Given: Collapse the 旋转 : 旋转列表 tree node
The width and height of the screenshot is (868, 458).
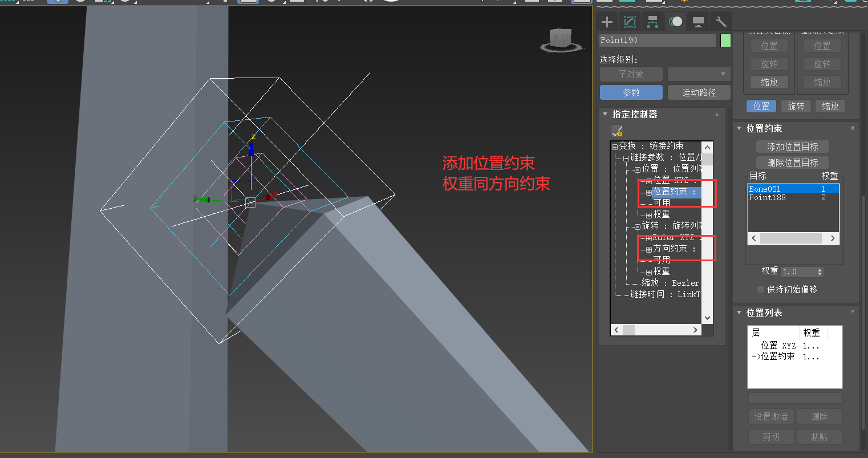Looking at the screenshot, I should tap(638, 226).
